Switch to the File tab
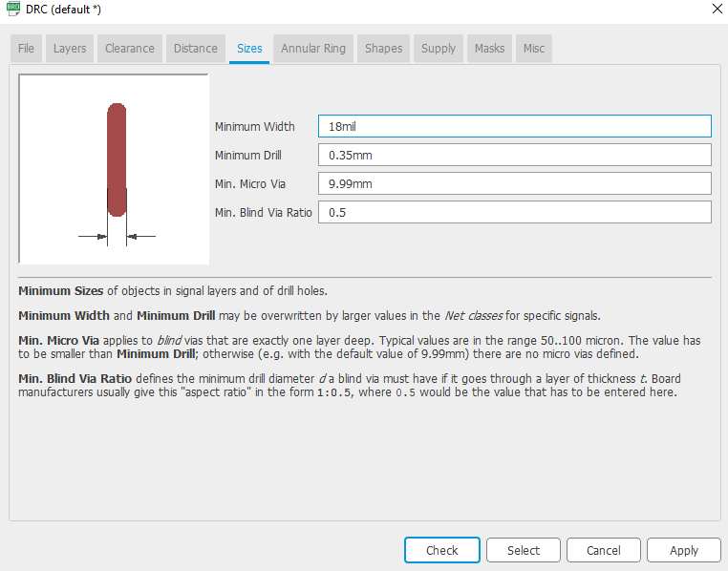Image resolution: width=728 pixels, height=571 pixels. (x=26, y=49)
